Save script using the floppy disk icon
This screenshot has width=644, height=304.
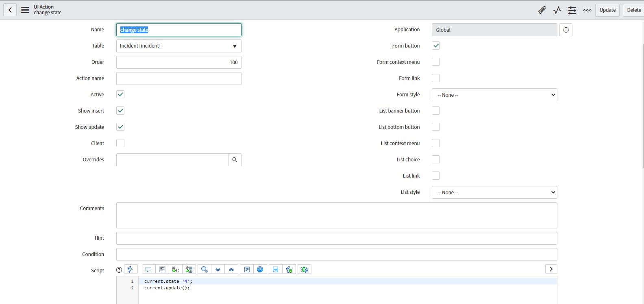coord(276,269)
